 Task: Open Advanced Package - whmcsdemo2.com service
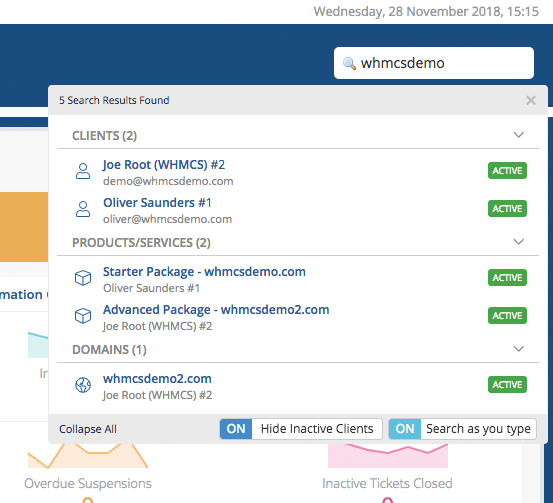coord(216,310)
